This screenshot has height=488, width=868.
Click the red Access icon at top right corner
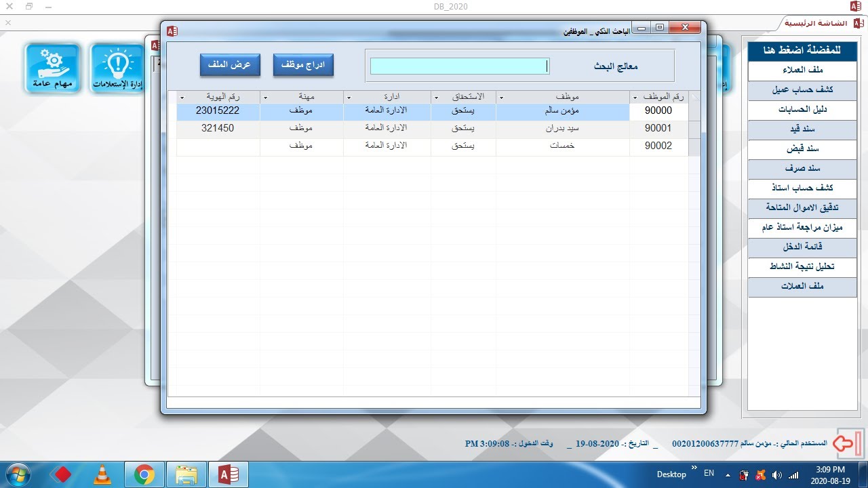pyautogui.click(x=856, y=6)
